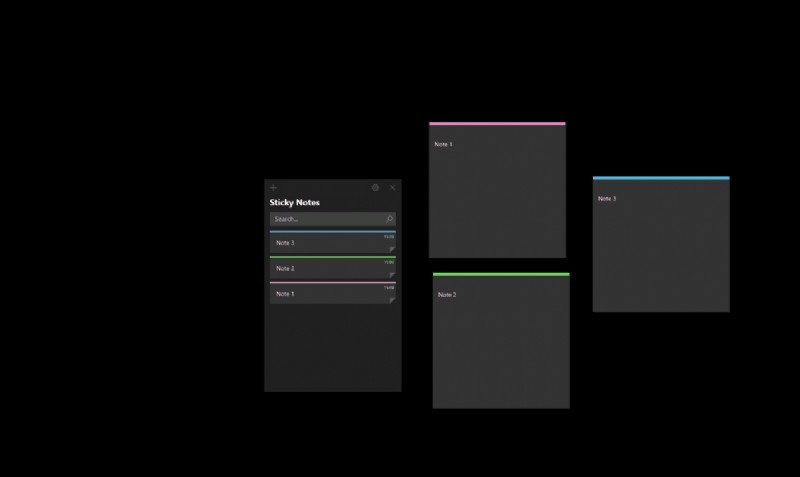Click the pink Note 1 sticky window text
Screen dimensions: 800x477
[443, 144]
